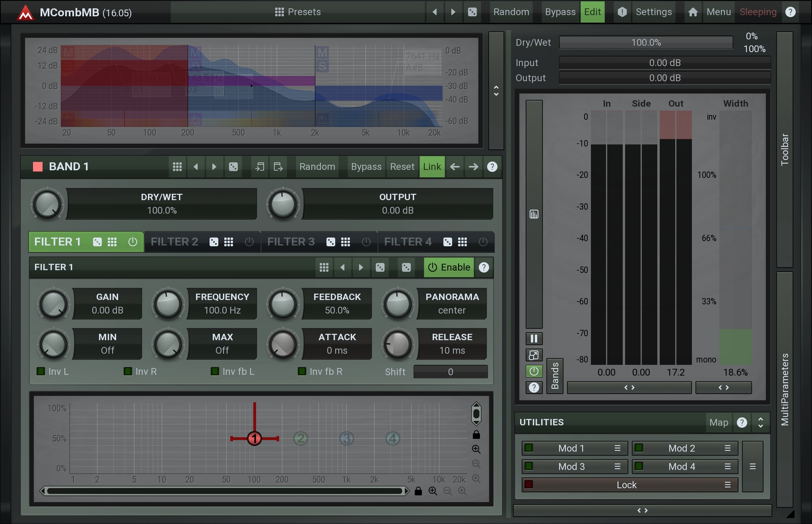Open the Mod 1 menu icon
This screenshot has width=812, height=524.
pyautogui.click(x=618, y=448)
